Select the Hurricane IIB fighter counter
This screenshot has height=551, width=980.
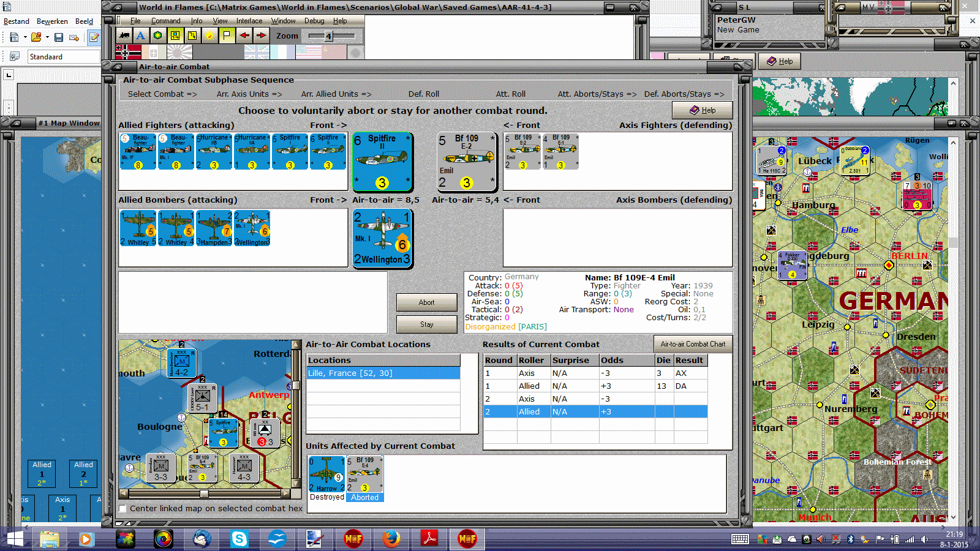coord(214,151)
